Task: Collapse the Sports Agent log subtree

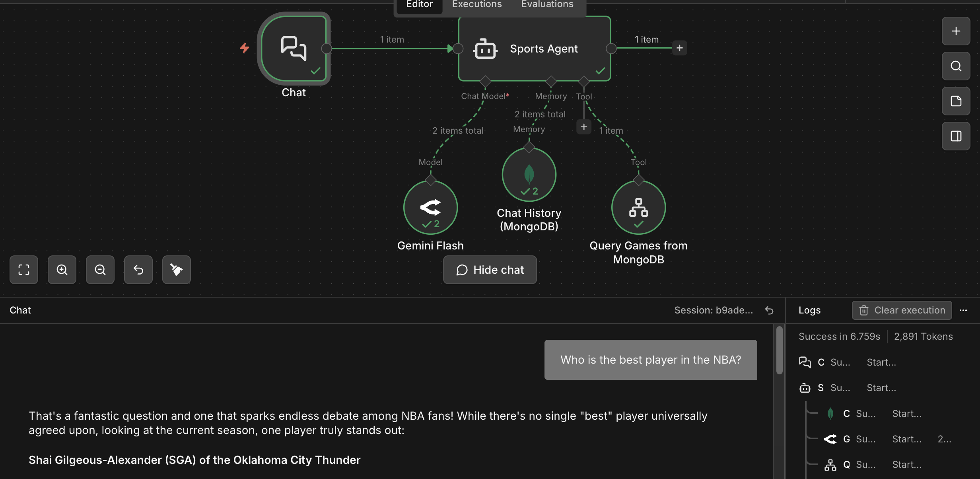Action: point(805,388)
